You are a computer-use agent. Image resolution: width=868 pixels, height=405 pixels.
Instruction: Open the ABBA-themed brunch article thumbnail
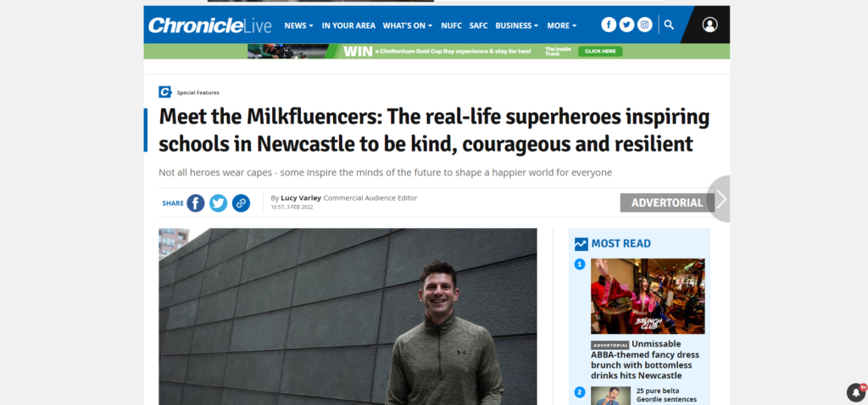click(648, 296)
